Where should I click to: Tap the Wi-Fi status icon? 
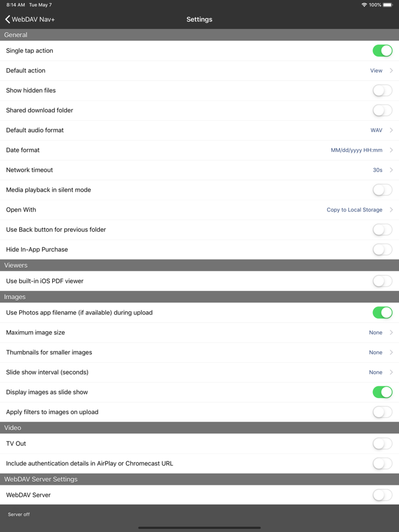tap(364, 5)
